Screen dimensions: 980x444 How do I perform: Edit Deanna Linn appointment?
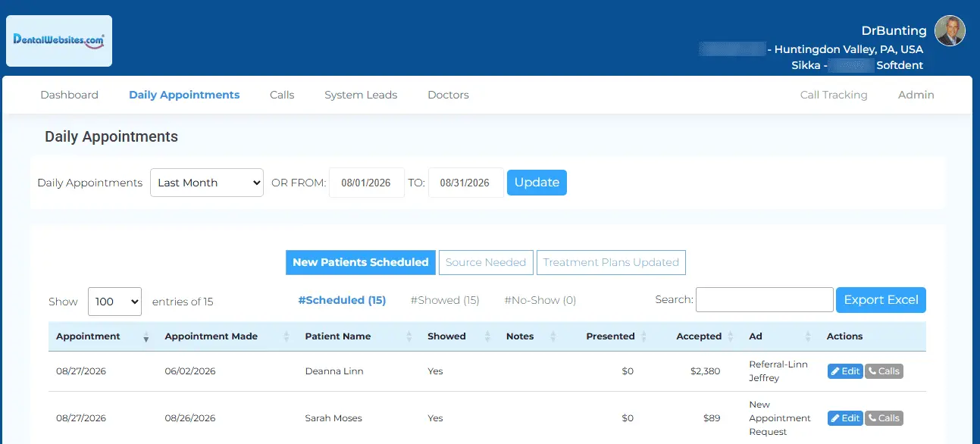click(x=845, y=371)
